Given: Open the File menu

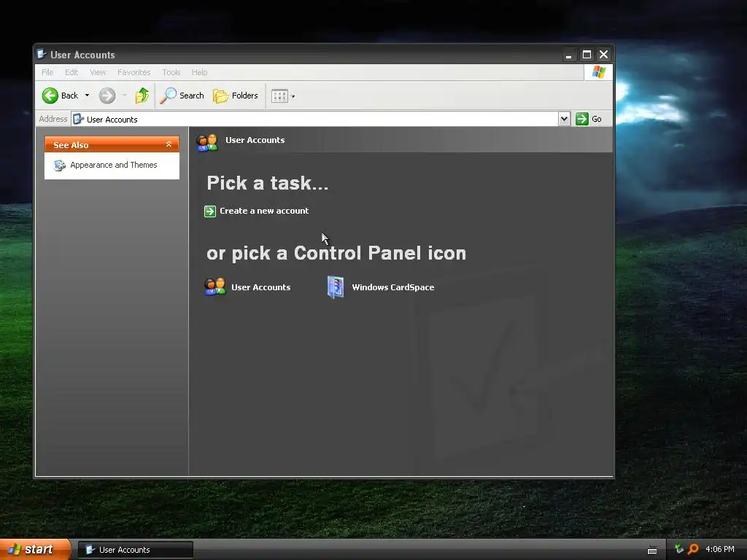Looking at the screenshot, I should pyautogui.click(x=47, y=72).
